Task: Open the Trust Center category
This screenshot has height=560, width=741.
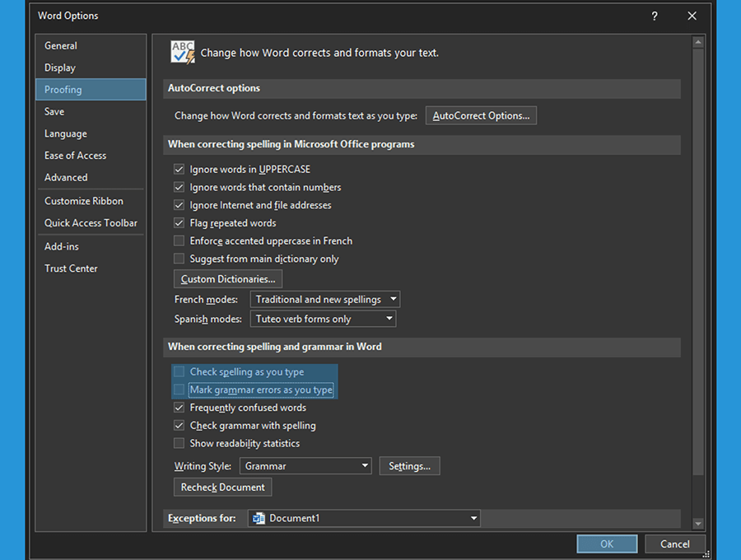Action: [x=91, y=268]
